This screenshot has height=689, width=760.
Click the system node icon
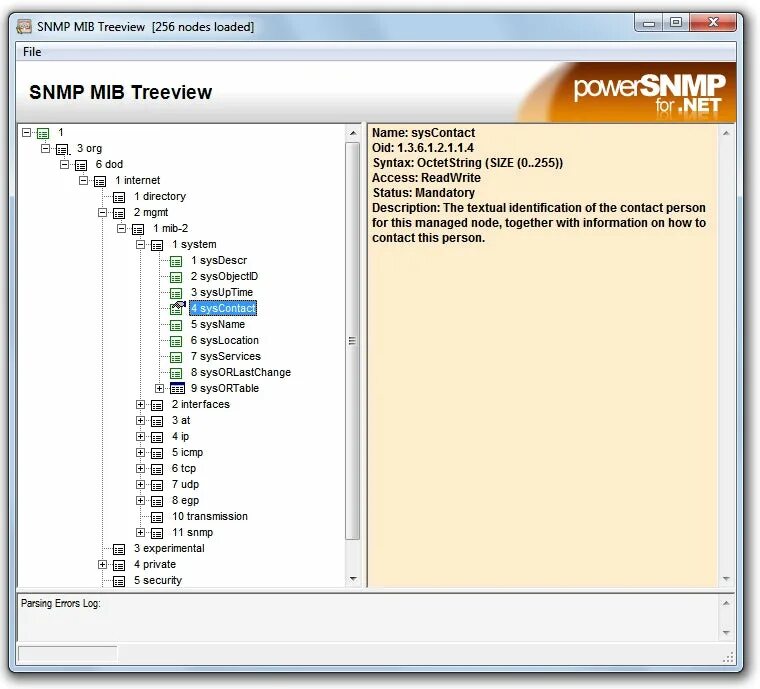tap(157, 245)
